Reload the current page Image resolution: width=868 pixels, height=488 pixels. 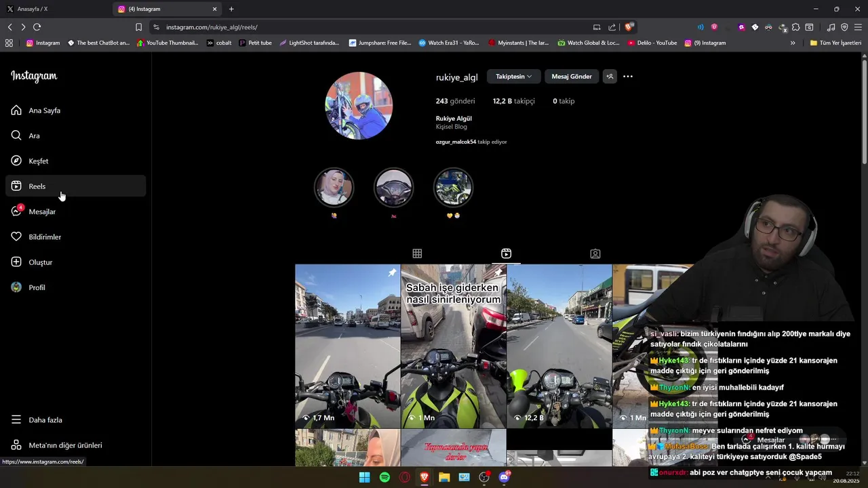coord(37,27)
